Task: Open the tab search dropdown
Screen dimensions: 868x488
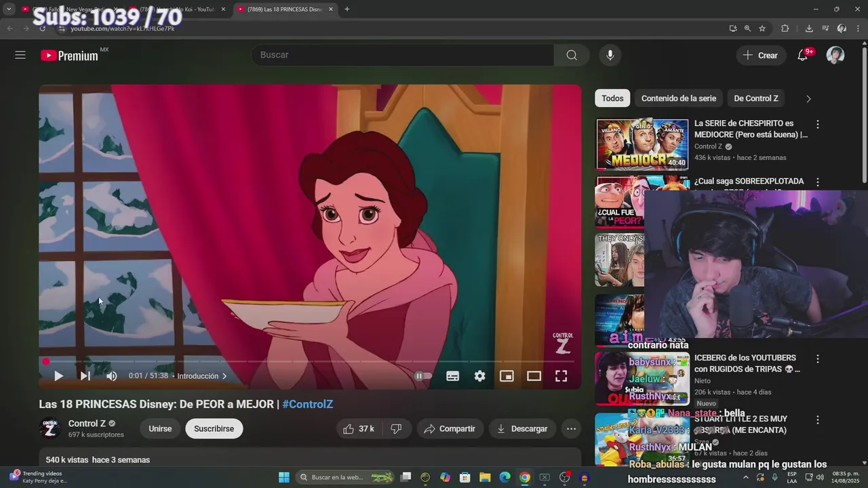Action: 9,9
